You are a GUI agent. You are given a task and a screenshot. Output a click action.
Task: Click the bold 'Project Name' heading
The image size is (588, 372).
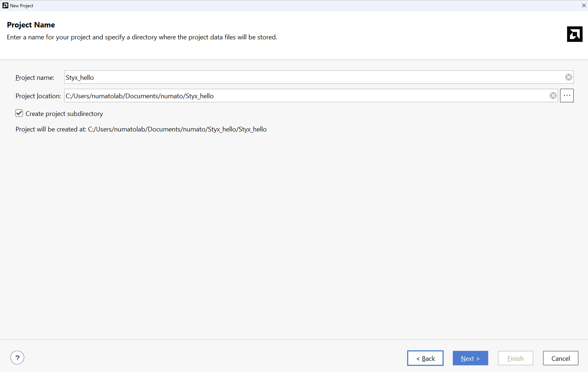(31, 25)
